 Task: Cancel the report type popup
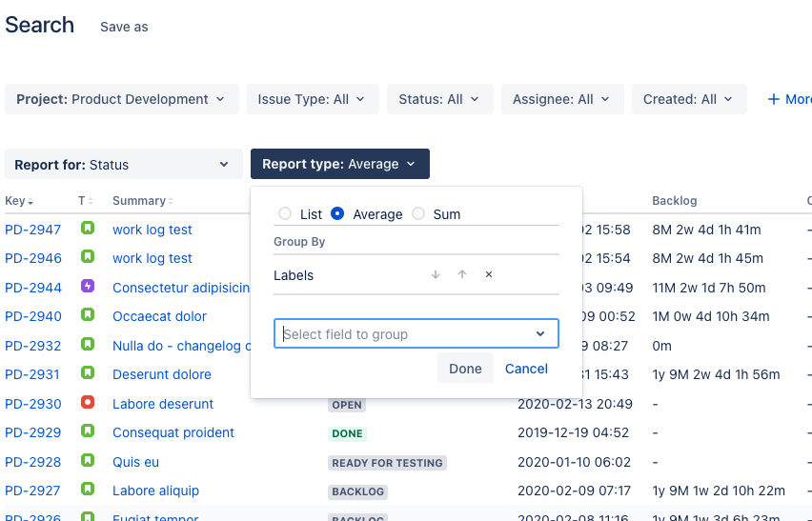pos(526,369)
